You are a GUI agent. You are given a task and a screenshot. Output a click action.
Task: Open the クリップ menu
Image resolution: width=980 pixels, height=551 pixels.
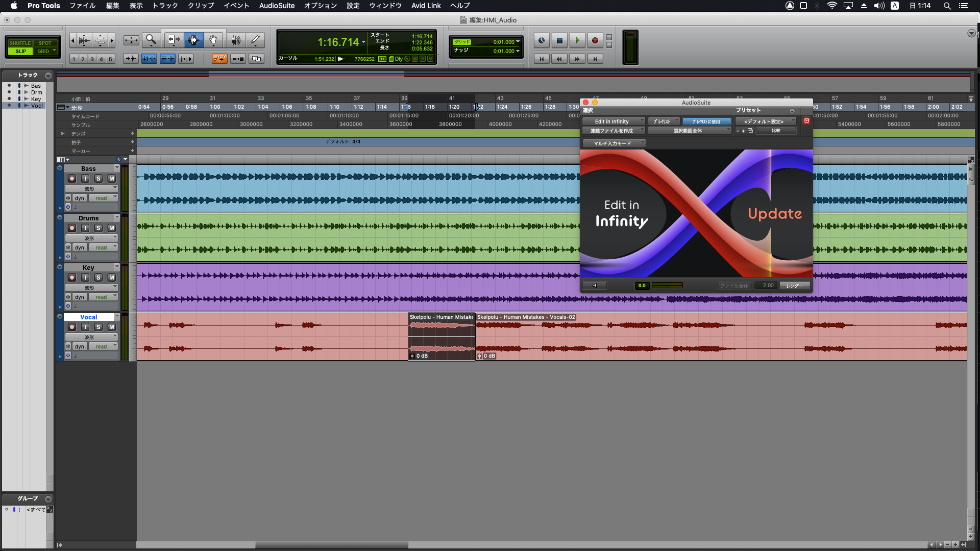[x=201, y=6]
